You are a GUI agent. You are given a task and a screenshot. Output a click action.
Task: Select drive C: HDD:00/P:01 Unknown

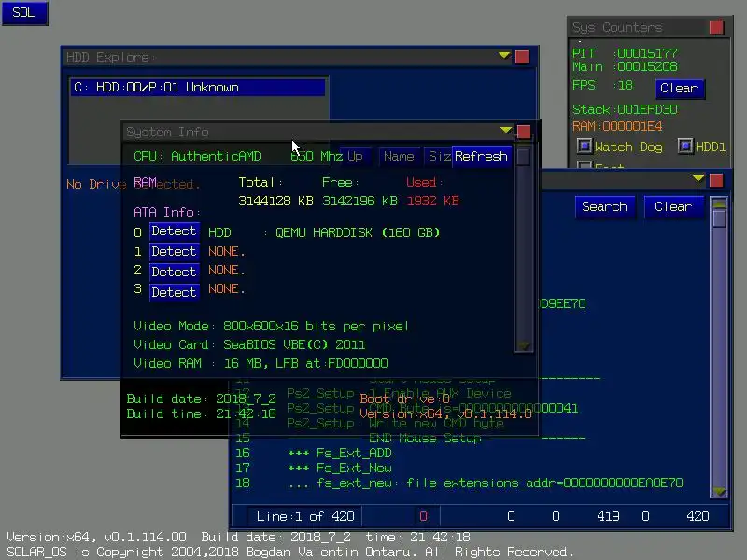(x=198, y=88)
